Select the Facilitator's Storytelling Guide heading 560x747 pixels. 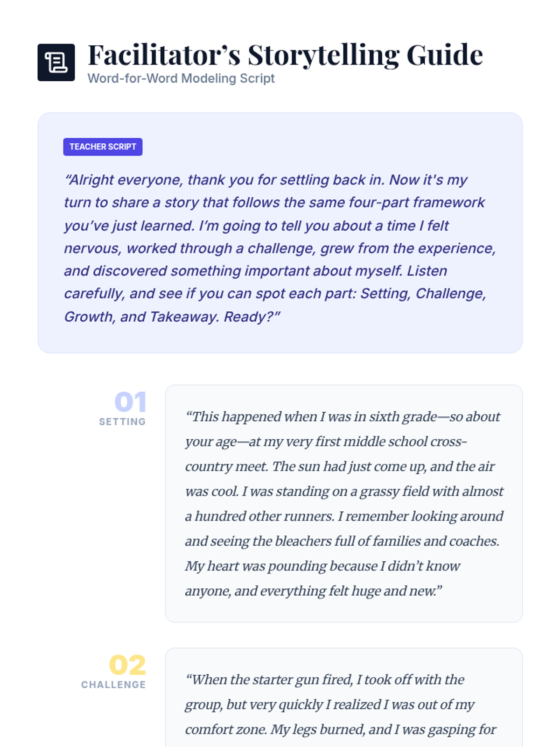tap(285, 55)
